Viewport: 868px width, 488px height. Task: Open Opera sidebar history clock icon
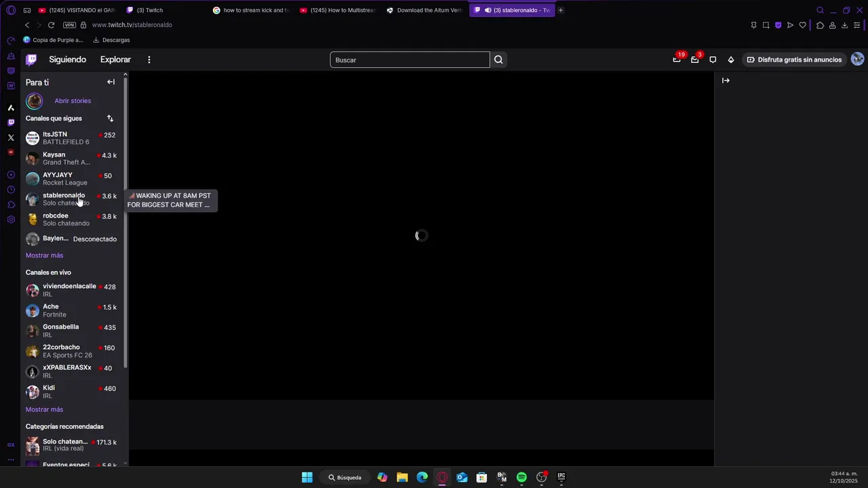pyautogui.click(x=11, y=190)
